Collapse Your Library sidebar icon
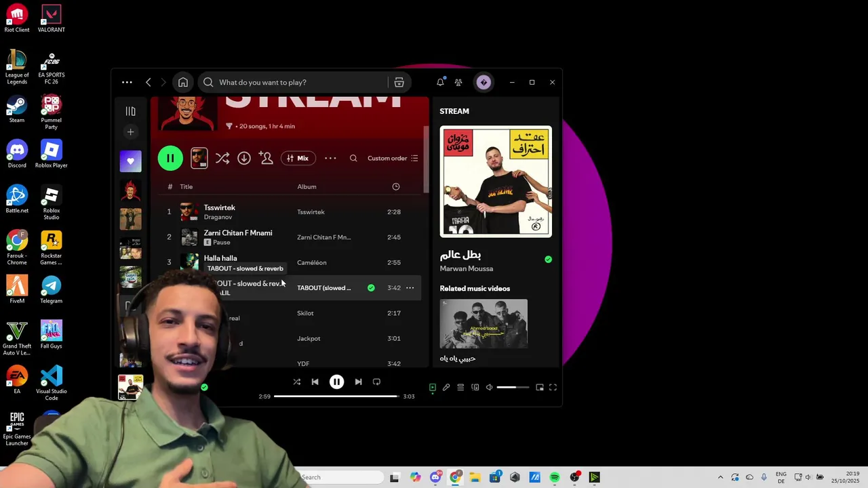The width and height of the screenshot is (868, 488). point(130,111)
